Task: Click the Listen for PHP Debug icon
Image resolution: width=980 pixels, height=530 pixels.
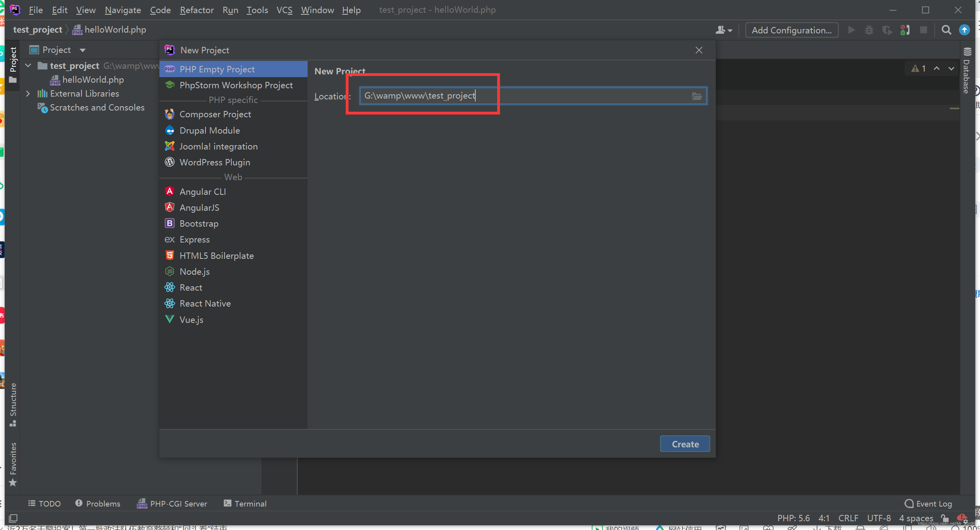Action: (x=905, y=30)
